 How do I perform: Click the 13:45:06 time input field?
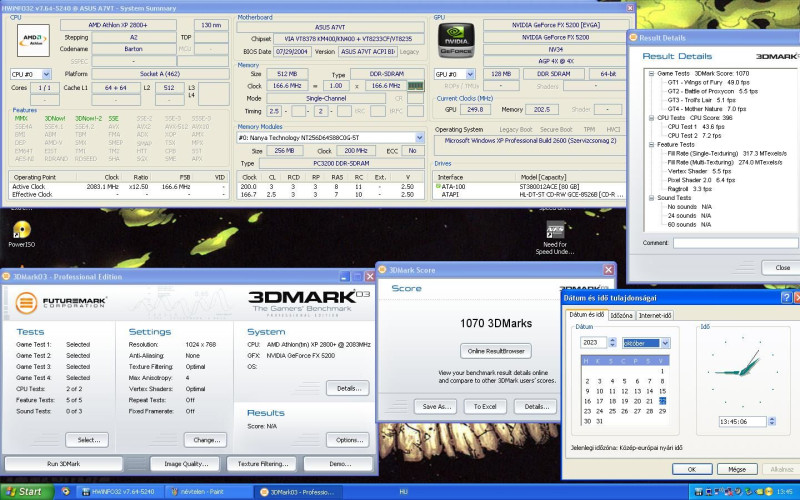click(742, 421)
